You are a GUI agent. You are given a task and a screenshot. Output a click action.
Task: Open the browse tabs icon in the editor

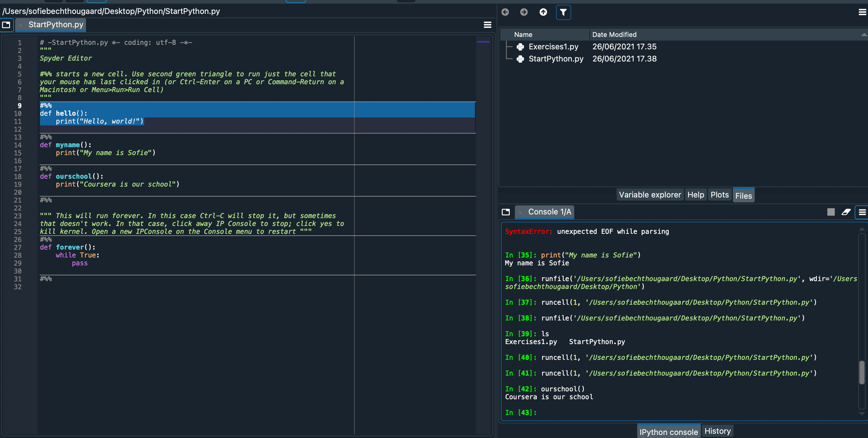pyautogui.click(x=6, y=25)
